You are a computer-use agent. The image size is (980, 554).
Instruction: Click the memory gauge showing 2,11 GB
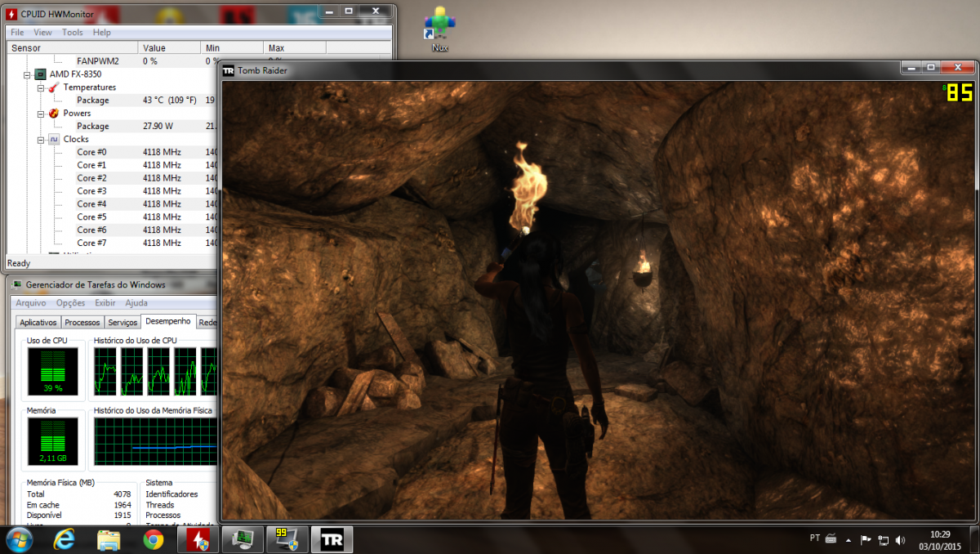(x=53, y=441)
